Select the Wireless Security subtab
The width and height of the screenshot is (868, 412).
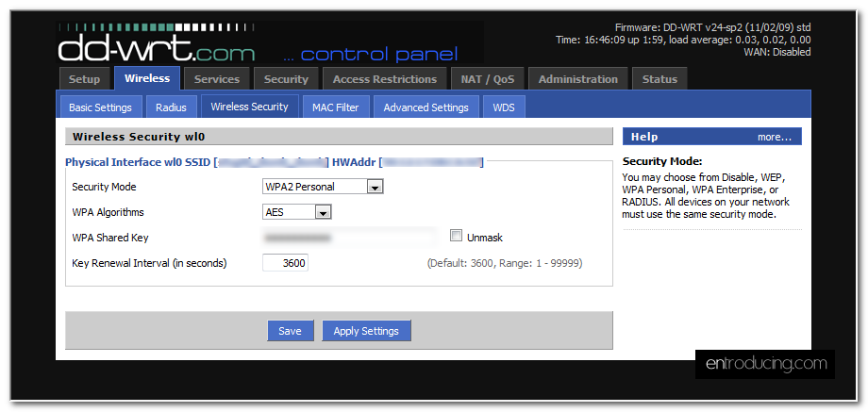(x=250, y=107)
